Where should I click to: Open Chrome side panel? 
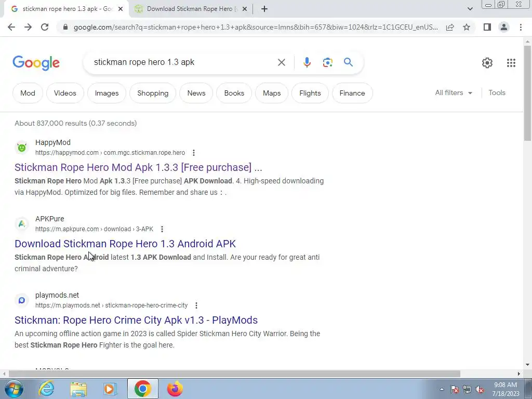coord(487,27)
